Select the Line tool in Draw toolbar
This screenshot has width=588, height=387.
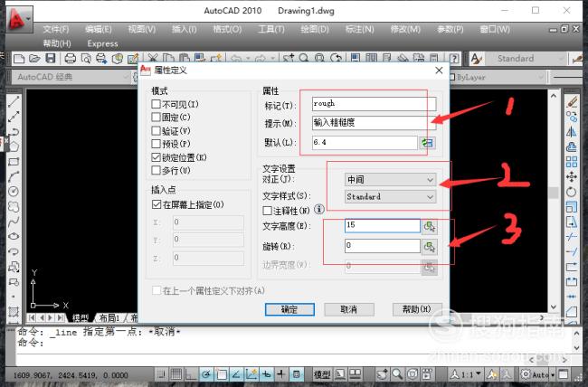coord(14,101)
